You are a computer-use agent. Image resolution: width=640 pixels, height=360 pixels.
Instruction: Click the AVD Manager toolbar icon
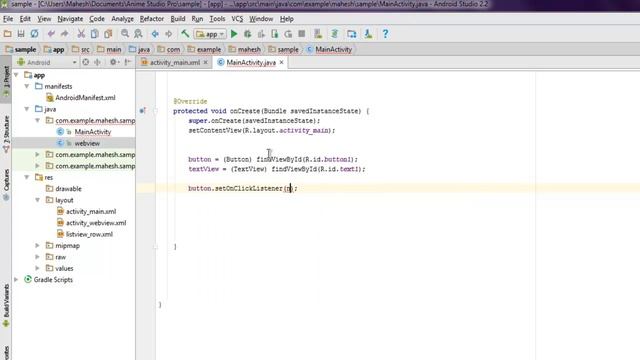[318, 34]
